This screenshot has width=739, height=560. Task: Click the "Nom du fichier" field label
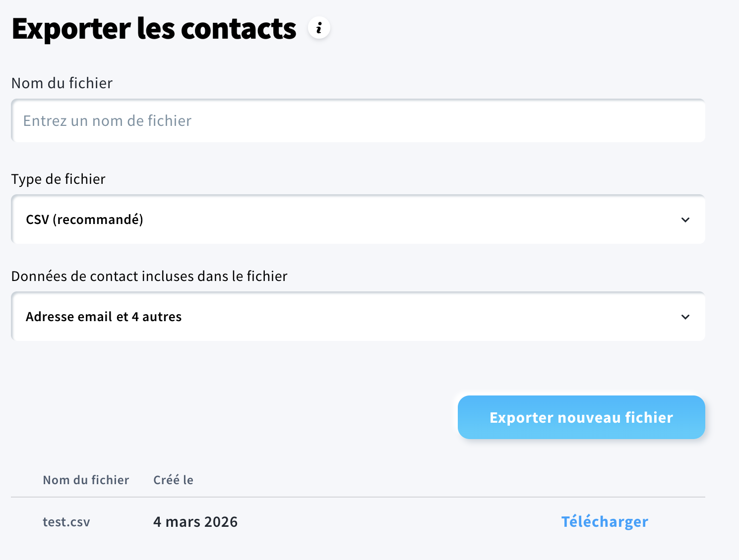(62, 83)
